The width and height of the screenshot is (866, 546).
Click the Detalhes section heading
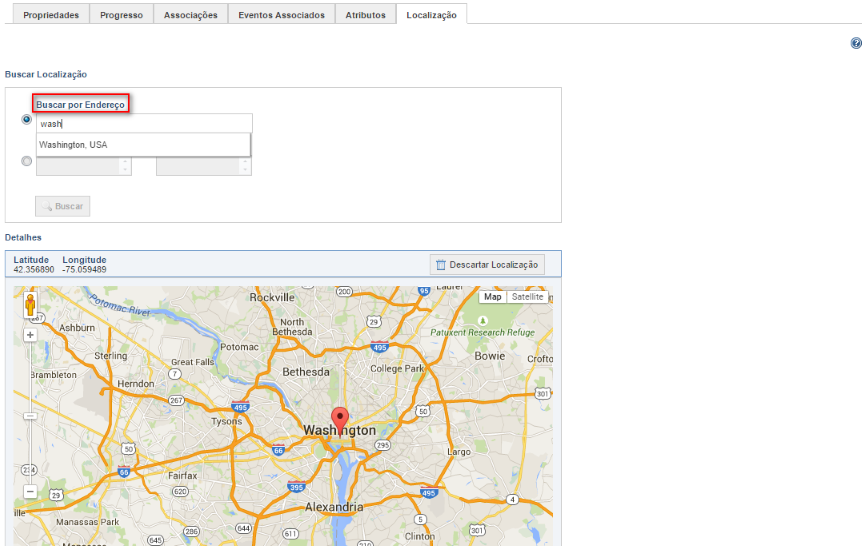[x=23, y=237]
